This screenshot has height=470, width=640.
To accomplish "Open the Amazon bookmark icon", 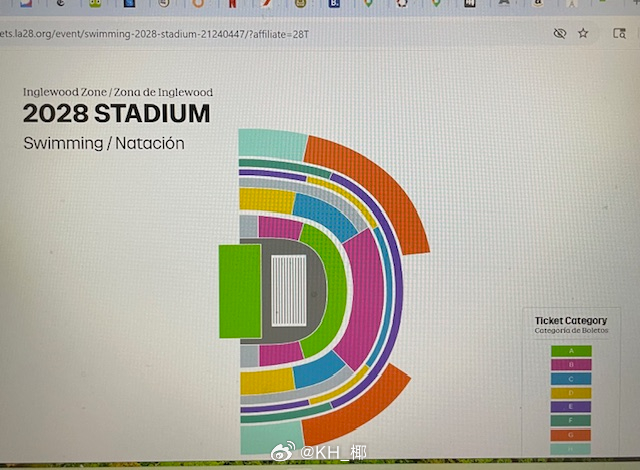I will (538, 4).
